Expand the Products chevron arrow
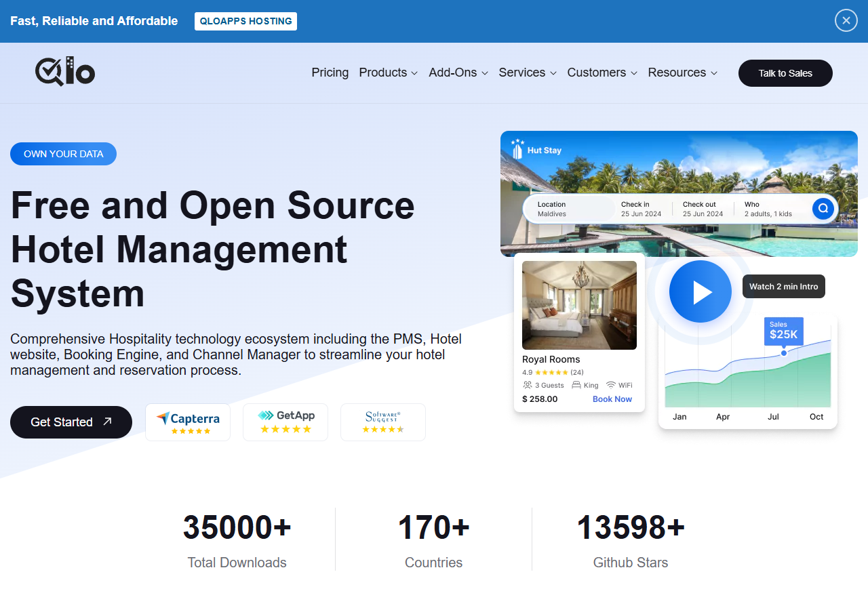 tap(414, 73)
